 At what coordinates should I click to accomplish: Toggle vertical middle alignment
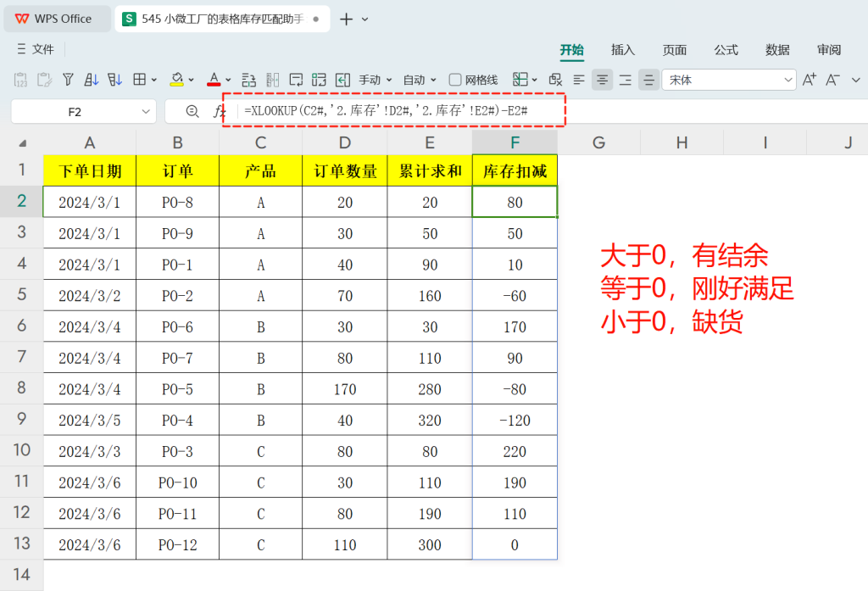pyautogui.click(x=648, y=80)
